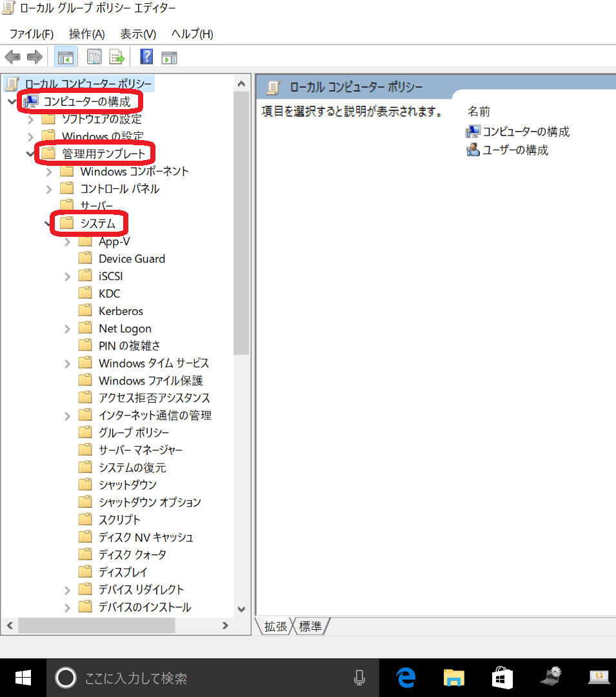Click the コンピューターの構成 icon in right pane
The height and width of the screenshot is (697, 616).
point(473,132)
